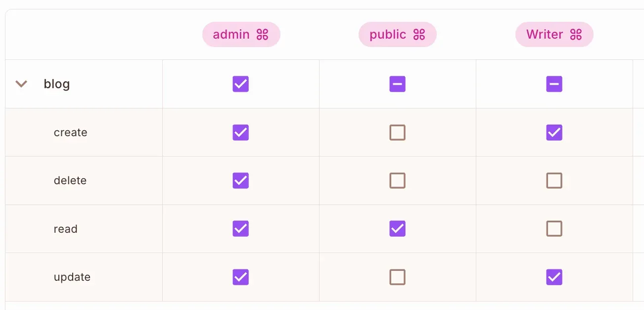Enable update permission for public
The width and height of the screenshot is (644, 310).
coord(397,277)
